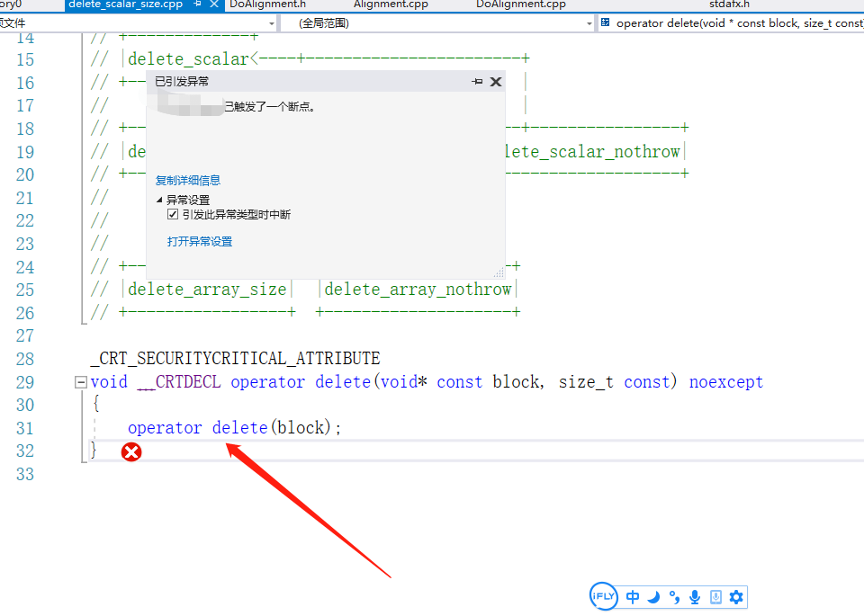Collapse the operator delete function body

(79, 381)
